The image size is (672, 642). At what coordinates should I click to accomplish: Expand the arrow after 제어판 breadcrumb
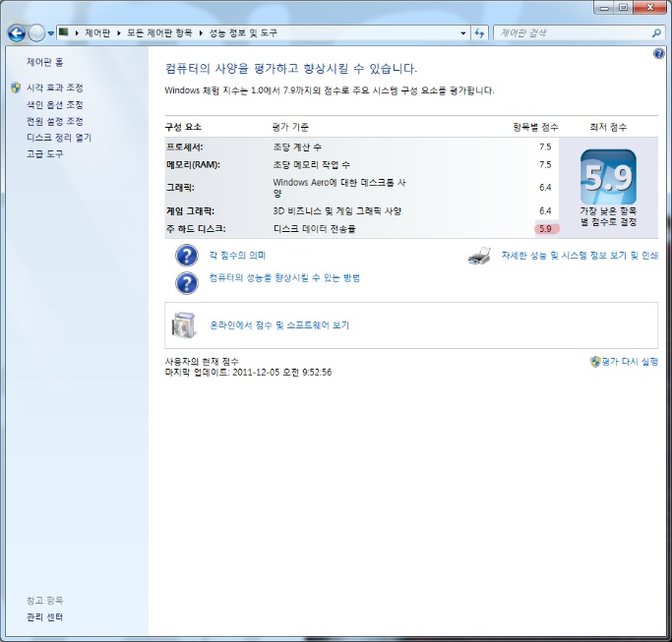pos(119,33)
